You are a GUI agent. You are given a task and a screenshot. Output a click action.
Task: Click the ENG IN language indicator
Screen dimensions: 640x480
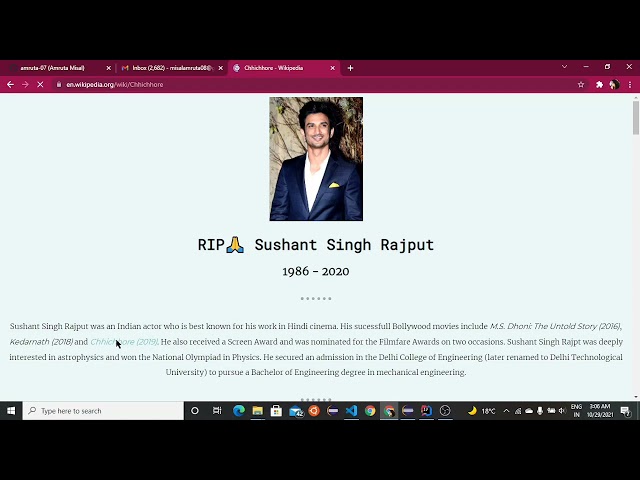click(576, 411)
